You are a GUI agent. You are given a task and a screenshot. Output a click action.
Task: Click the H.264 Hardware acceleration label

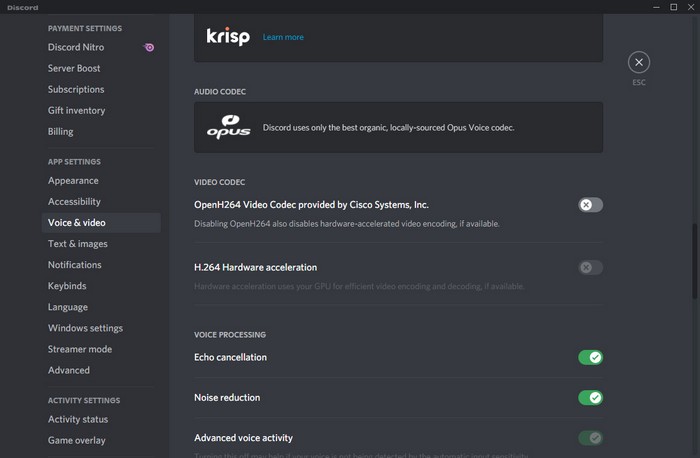(255, 267)
